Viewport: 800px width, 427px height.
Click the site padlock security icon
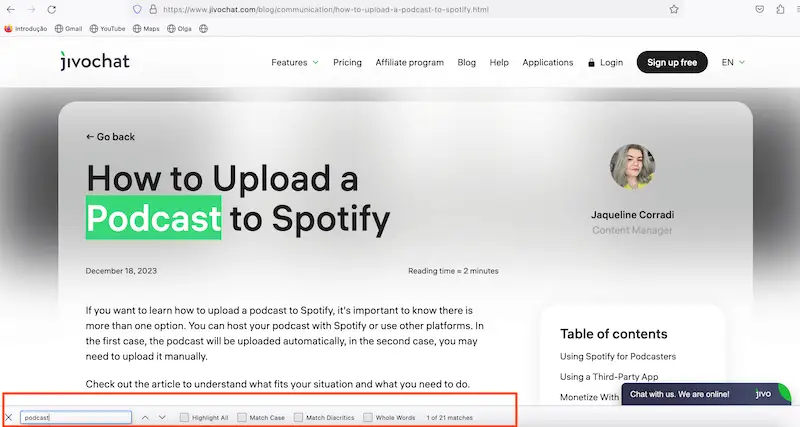click(153, 9)
